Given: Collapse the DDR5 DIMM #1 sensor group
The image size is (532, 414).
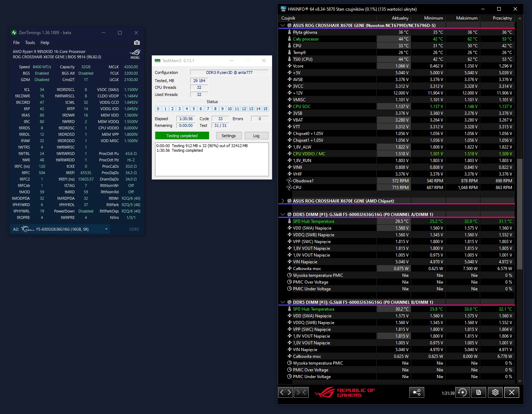Looking at the screenshot, I should [x=283, y=214].
